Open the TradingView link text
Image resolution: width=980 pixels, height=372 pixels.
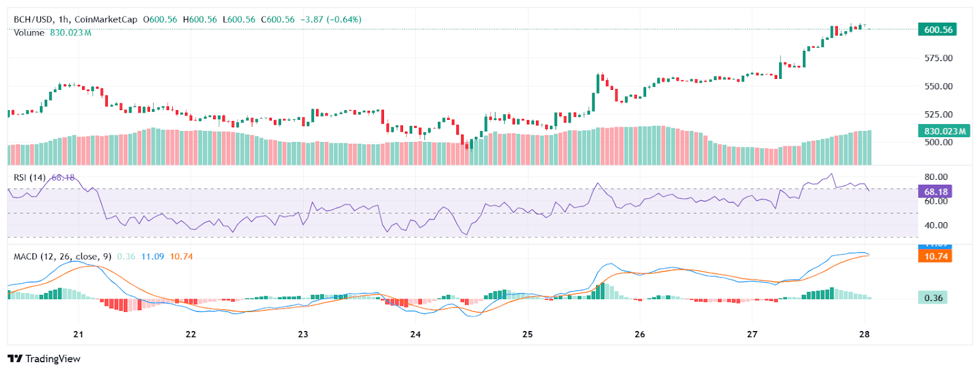click(x=53, y=359)
